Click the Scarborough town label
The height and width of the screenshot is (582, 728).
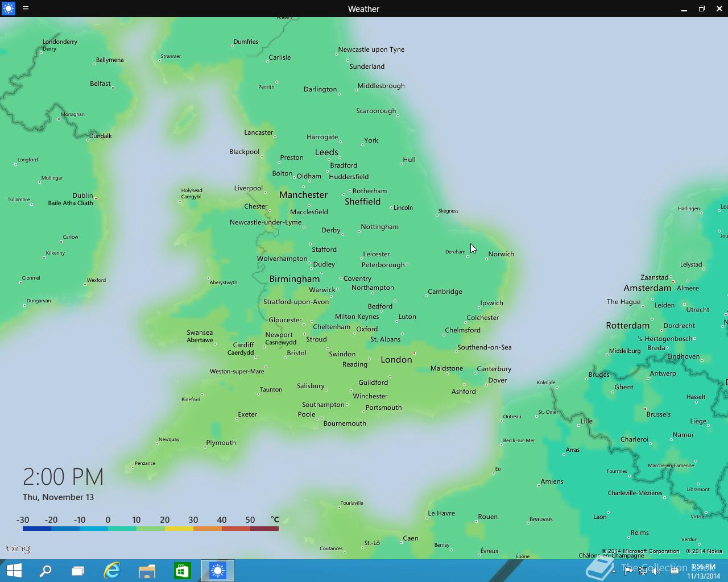(x=376, y=111)
